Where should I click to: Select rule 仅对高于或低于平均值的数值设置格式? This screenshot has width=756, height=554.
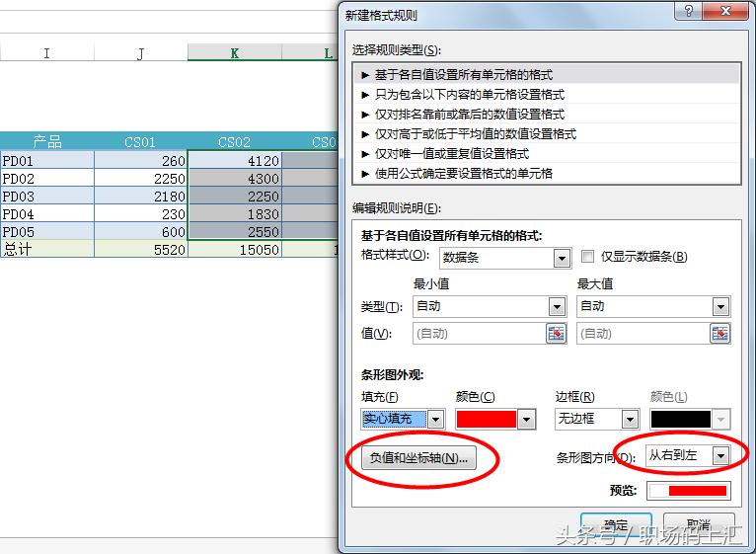[x=547, y=134]
